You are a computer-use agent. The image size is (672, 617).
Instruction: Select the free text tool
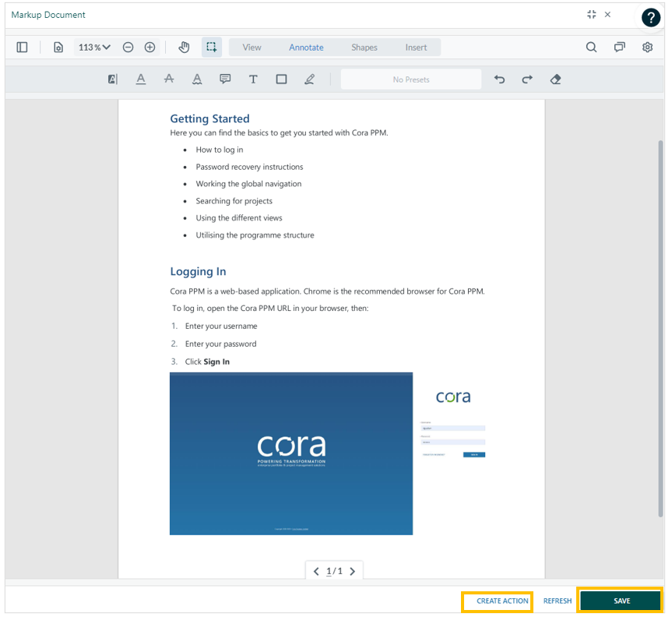click(x=253, y=79)
